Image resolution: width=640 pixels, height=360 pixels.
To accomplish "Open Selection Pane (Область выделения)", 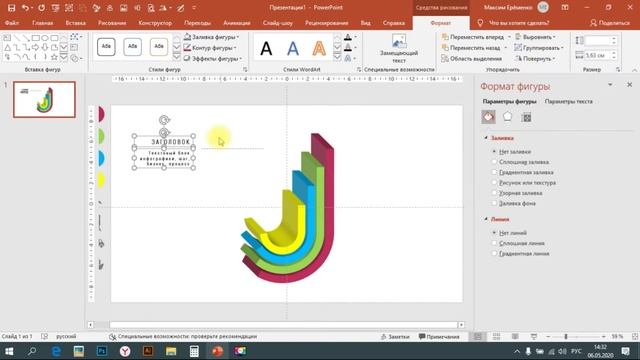I will pyautogui.click(x=471, y=58).
